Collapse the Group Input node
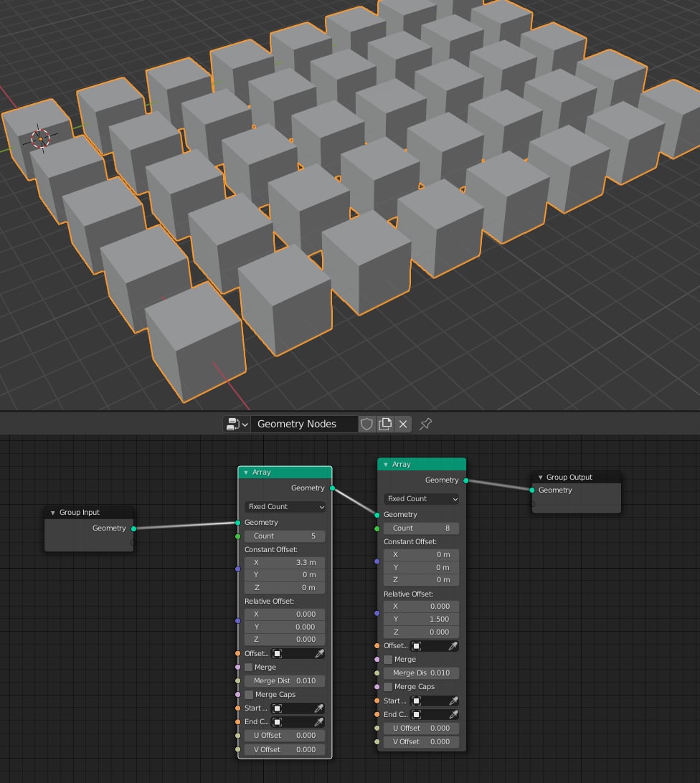 coord(52,513)
